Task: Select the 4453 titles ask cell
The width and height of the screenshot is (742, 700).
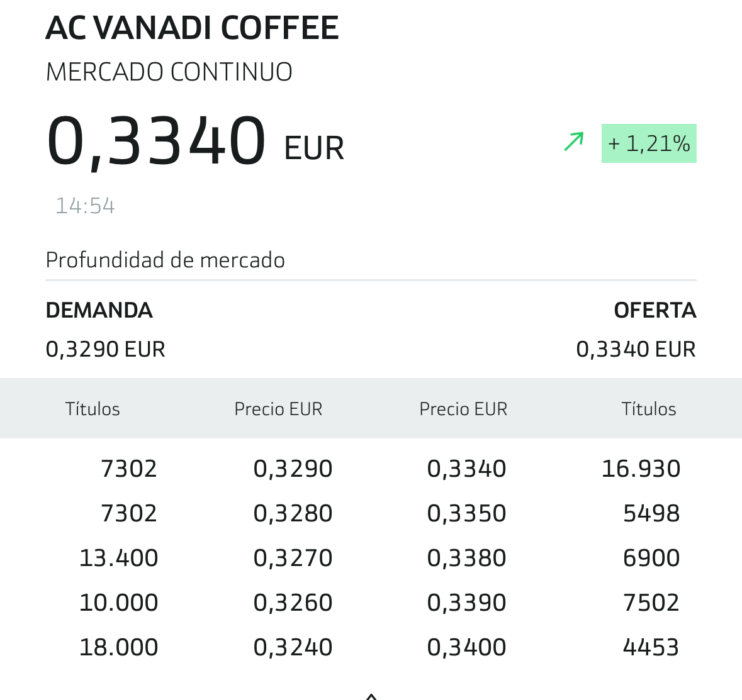Action: [x=651, y=647]
